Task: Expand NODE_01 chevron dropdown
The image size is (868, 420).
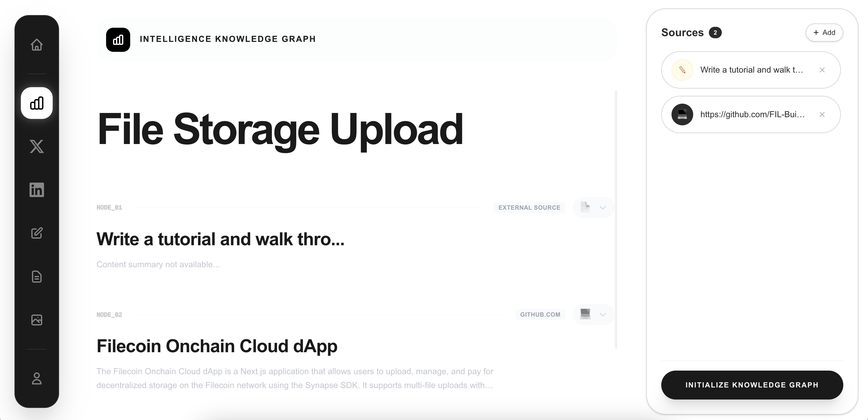Action: 602,208
